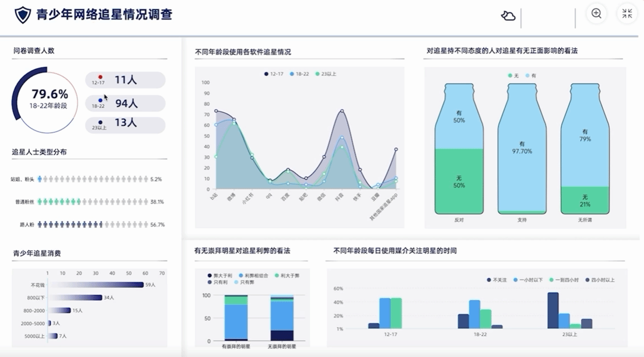Click the blue person icon in 站姐、粉头 row
Viewport: 644px width, 357px height.
(x=40, y=179)
